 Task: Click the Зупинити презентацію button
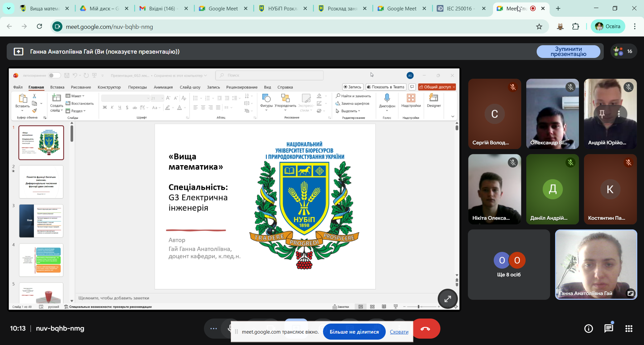tap(568, 52)
